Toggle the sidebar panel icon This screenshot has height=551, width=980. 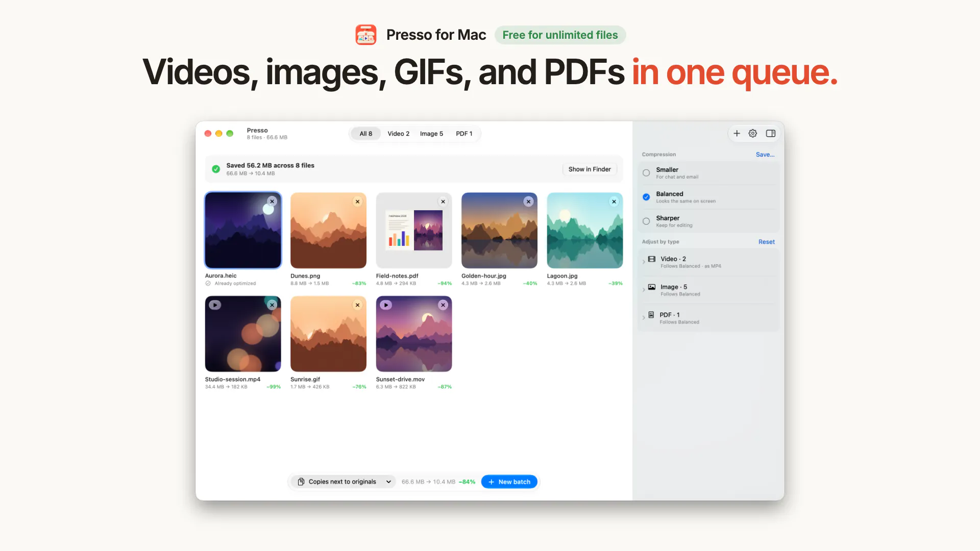(x=771, y=134)
